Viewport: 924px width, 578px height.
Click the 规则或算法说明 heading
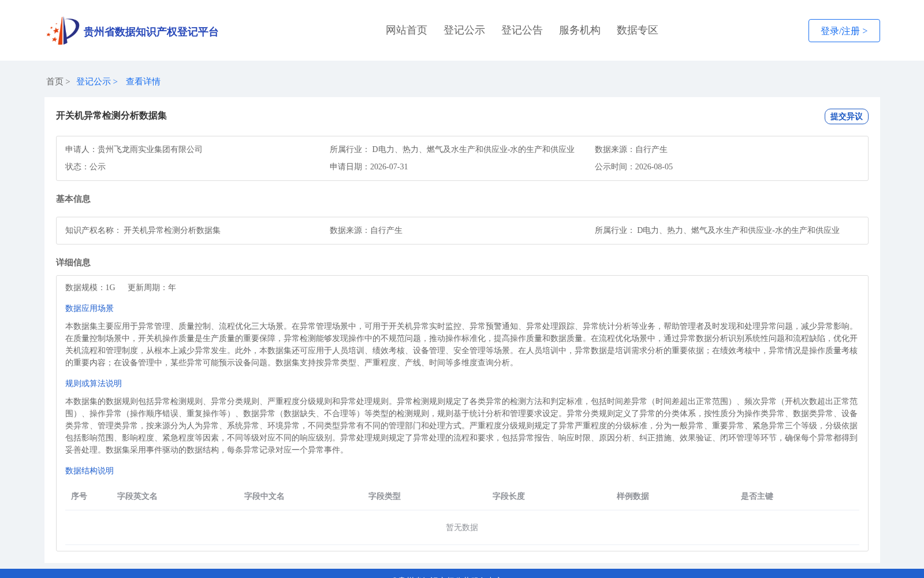pos(94,383)
